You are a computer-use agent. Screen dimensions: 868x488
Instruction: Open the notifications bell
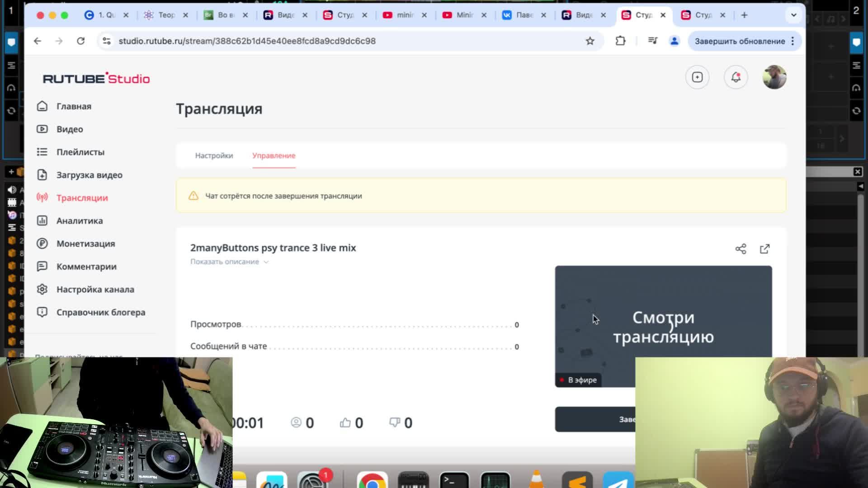736,77
